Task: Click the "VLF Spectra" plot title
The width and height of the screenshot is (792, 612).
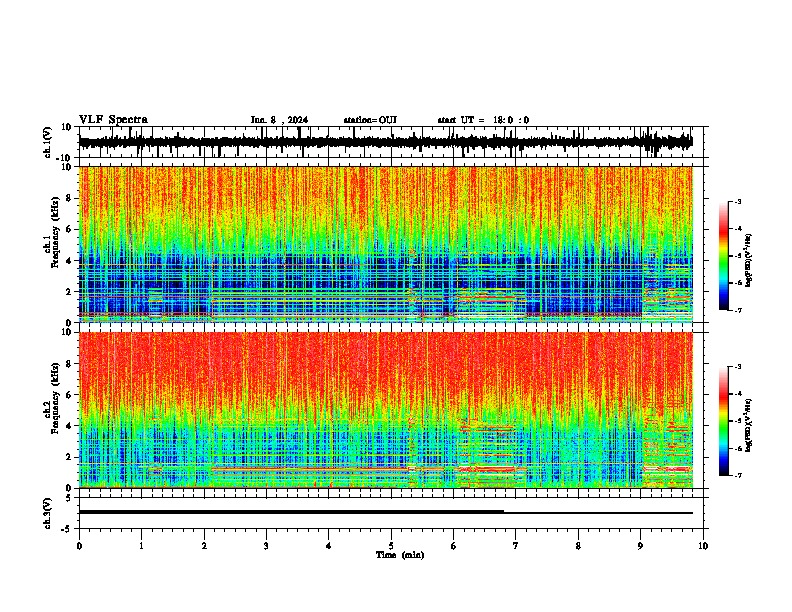Action: click(x=113, y=120)
